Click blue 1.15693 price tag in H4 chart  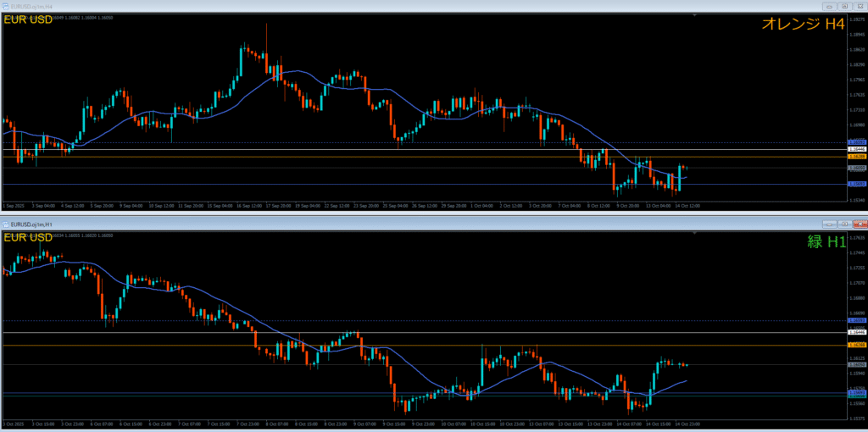[856, 184]
